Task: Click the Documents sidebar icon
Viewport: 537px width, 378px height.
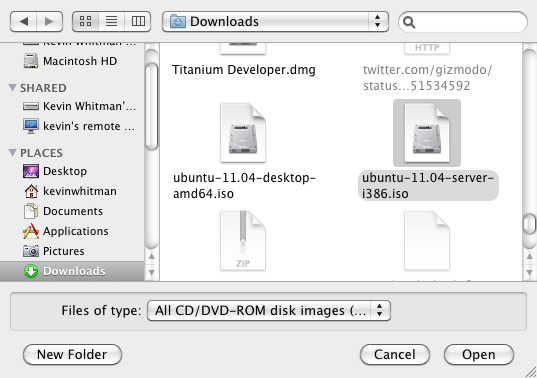Action: pos(31,211)
